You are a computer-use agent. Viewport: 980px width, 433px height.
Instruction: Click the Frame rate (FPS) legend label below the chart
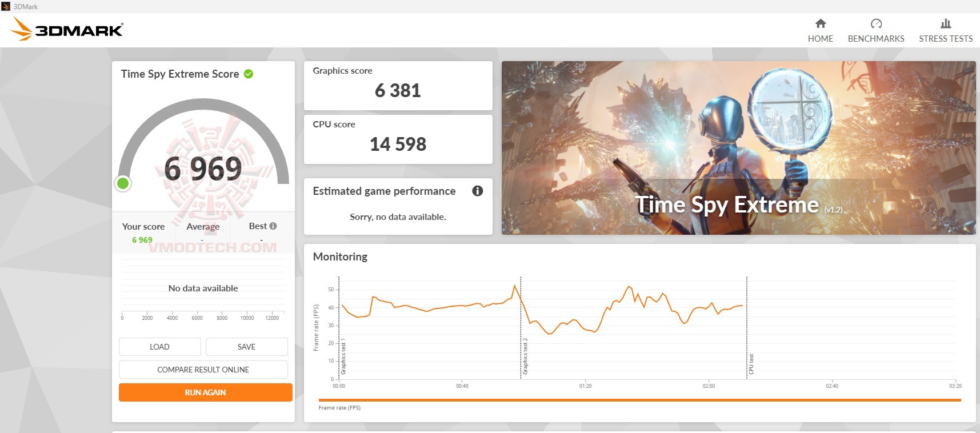pos(339,408)
